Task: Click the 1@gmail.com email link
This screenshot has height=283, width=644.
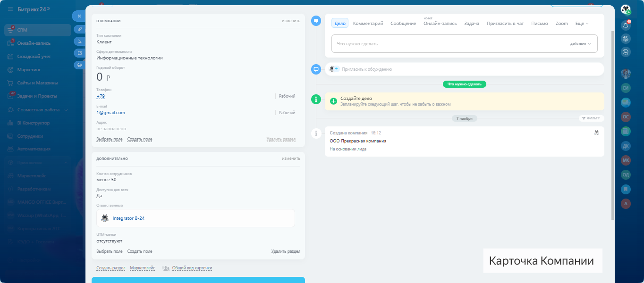Action: [110, 113]
